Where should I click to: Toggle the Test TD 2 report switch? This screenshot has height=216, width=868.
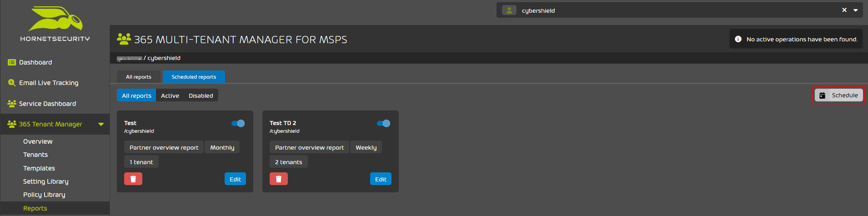[x=383, y=123]
